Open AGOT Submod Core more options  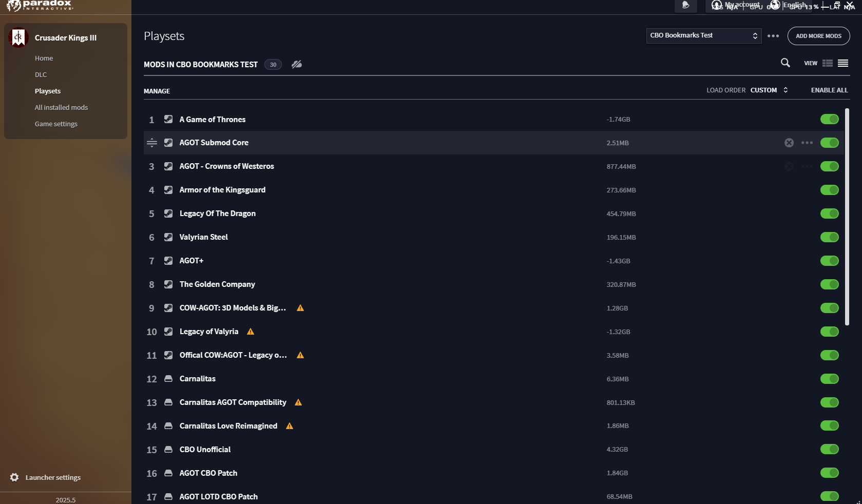(807, 143)
